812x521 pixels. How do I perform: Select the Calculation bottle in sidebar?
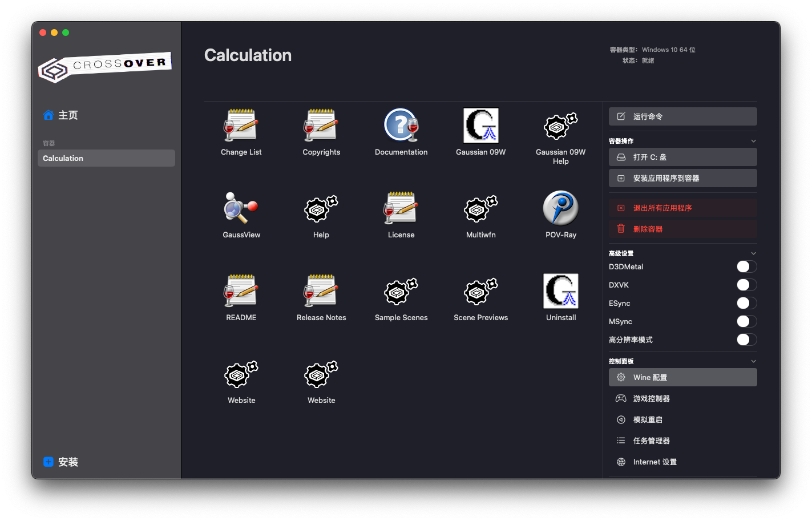(x=106, y=158)
